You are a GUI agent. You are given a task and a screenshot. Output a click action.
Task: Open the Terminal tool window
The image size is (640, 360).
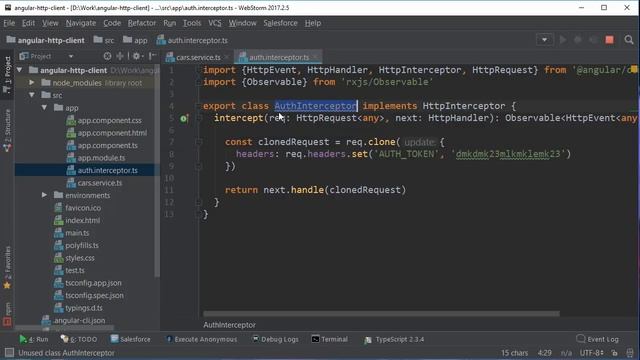[329, 339]
